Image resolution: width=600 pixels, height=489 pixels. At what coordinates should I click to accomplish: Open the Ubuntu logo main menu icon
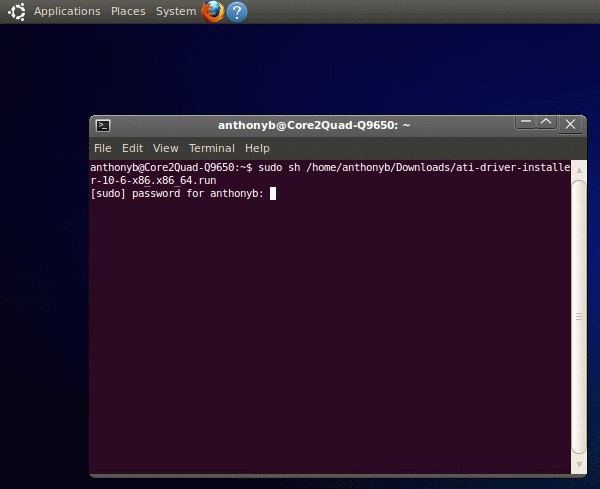17,11
